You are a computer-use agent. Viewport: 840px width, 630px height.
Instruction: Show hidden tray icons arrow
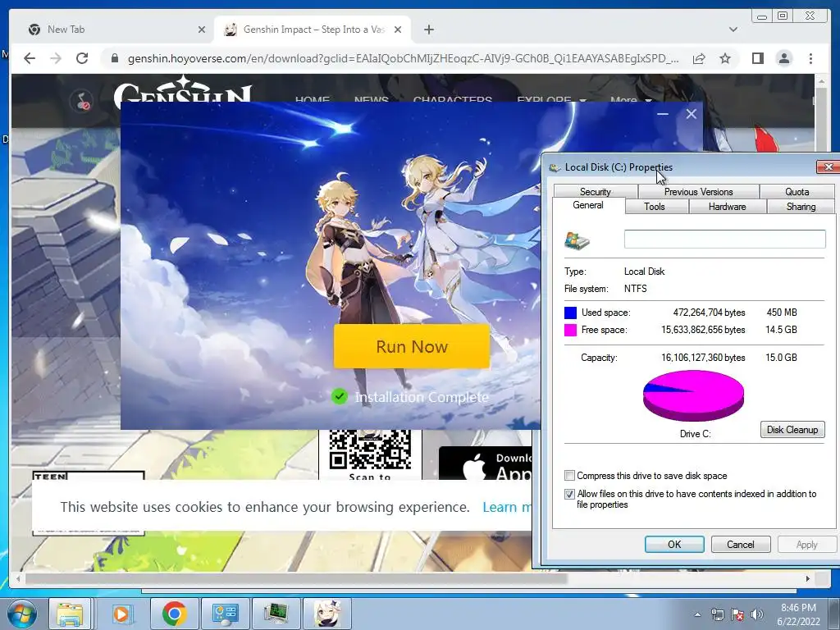[x=697, y=614]
